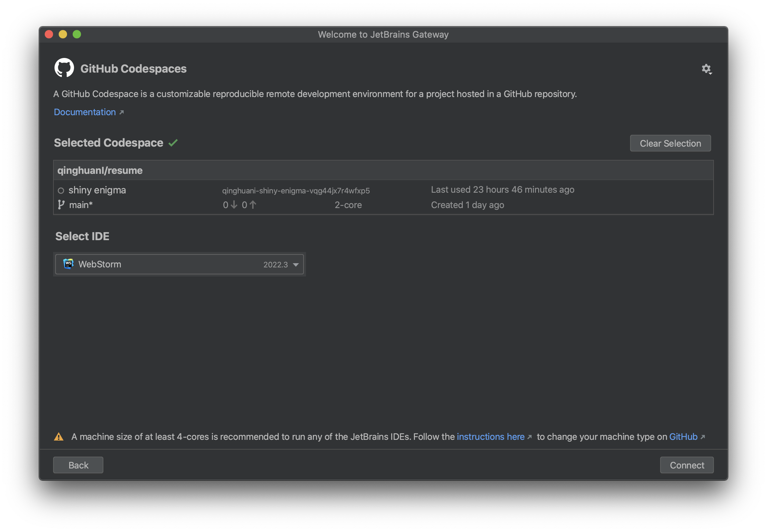Click the GitHub Octocat logo
Screen dimensions: 767x532
click(x=64, y=68)
